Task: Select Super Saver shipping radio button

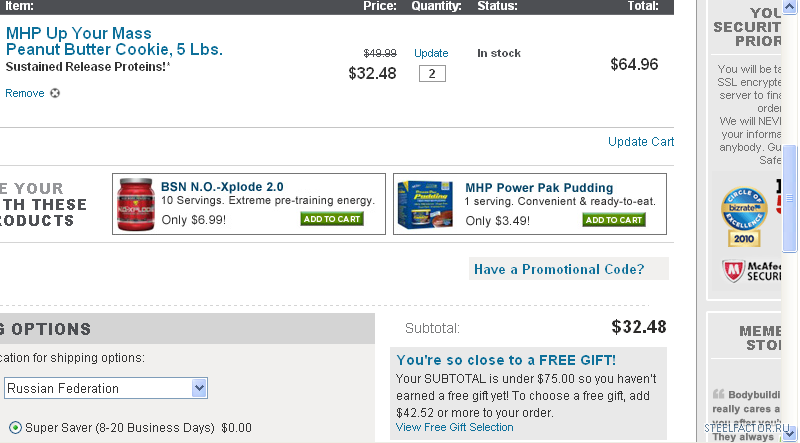Action: pos(15,427)
